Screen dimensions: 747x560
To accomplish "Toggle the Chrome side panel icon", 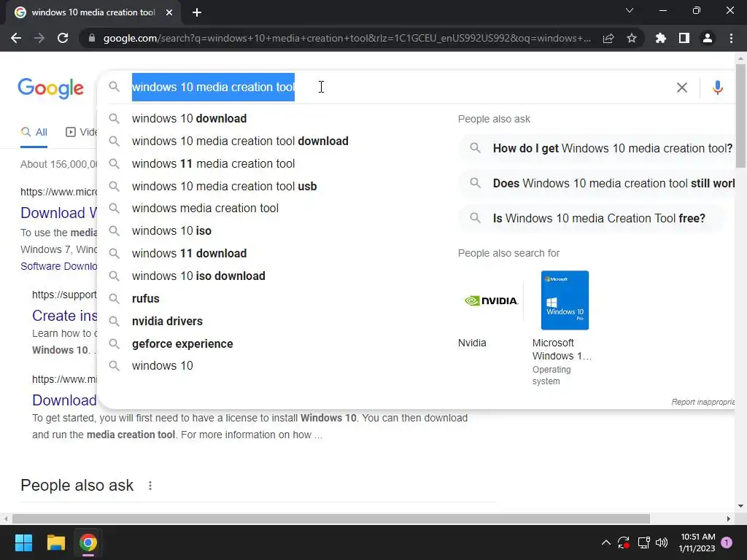I will (684, 38).
